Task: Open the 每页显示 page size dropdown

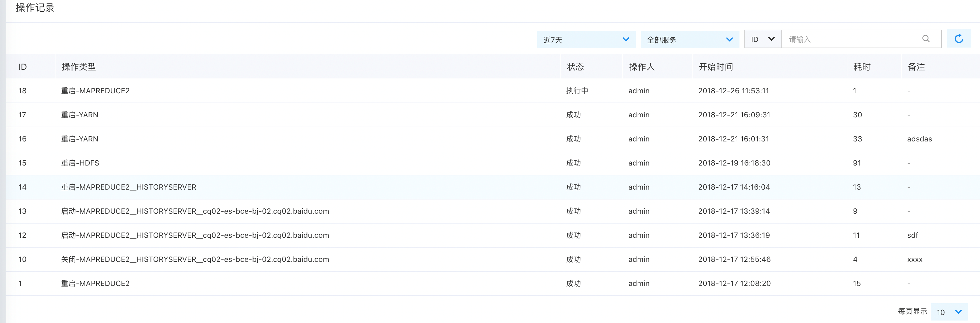Action: [x=949, y=312]
